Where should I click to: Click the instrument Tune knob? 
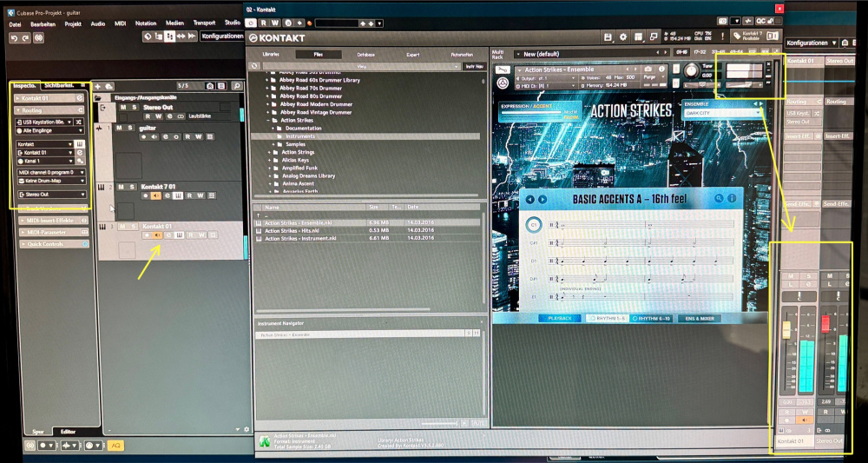tap(692, 71)
